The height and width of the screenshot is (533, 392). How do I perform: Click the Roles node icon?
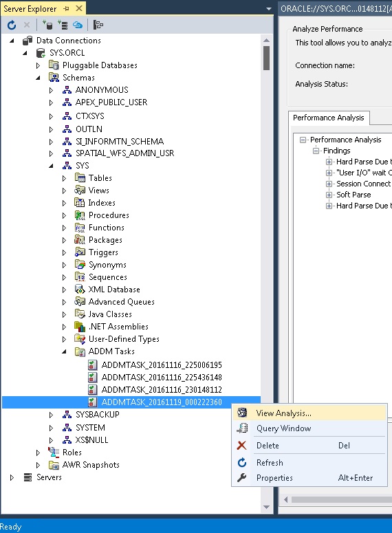point(54,452)
